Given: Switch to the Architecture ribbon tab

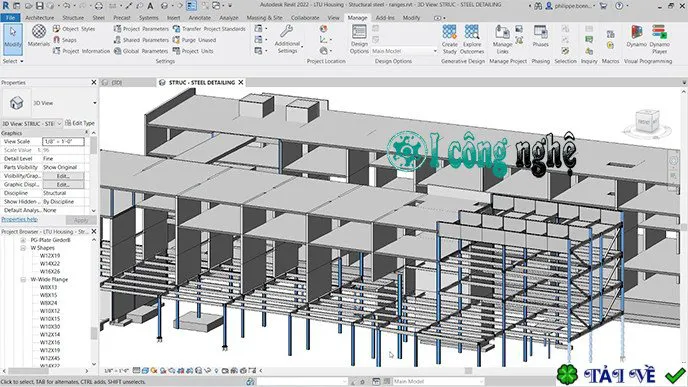Looking at the screenshot, I should click(39, 18).
